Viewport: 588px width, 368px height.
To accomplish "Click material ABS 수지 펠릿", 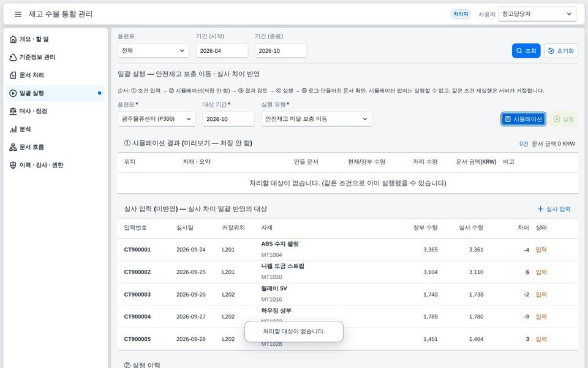I will pyautogui.click(x=280, y=244).
